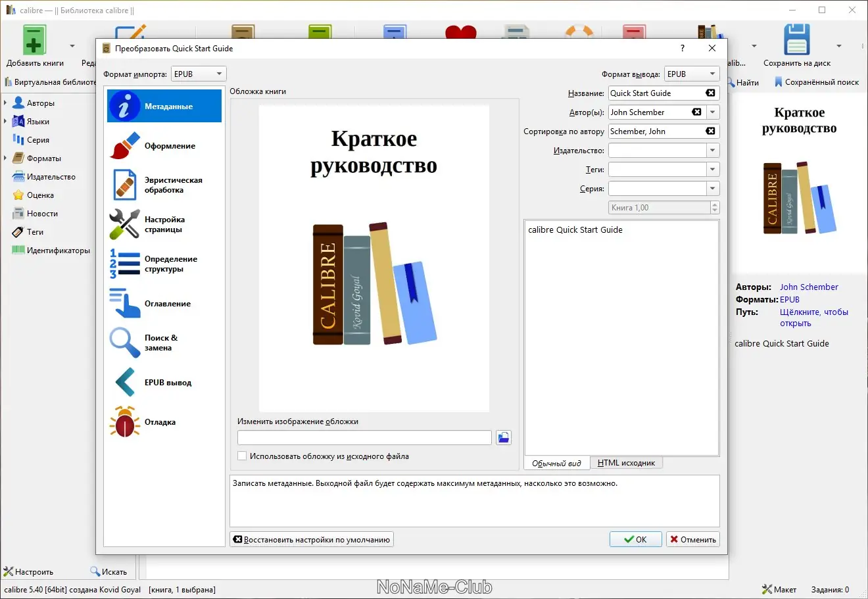
Task: Open Поиск & замена magnifier icon
Action: [125, 343]
